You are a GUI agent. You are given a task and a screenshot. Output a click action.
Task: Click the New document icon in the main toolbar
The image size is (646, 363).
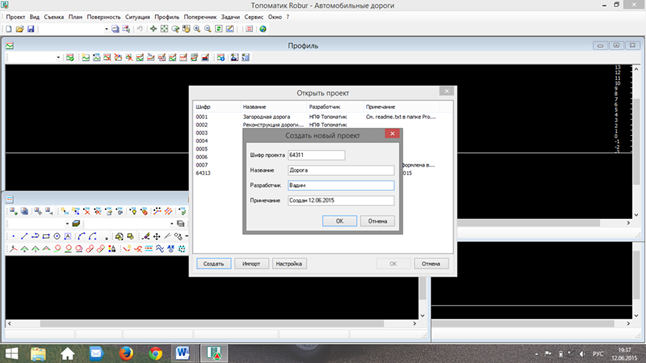(x=9, y=29)
